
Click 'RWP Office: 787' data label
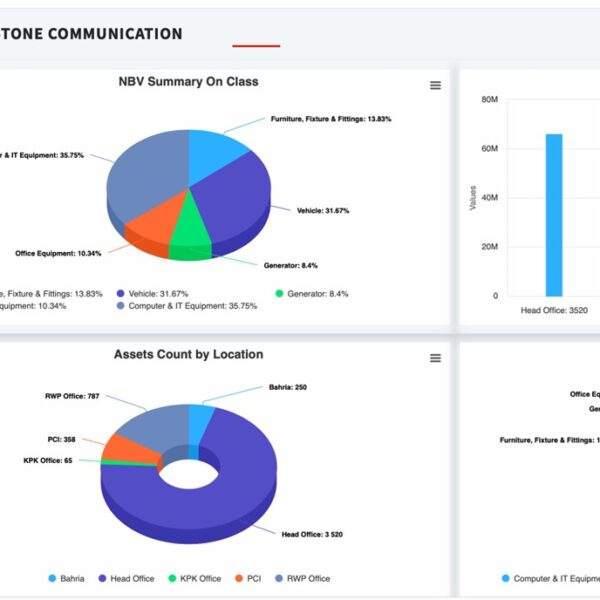click(x=72, y=396)
